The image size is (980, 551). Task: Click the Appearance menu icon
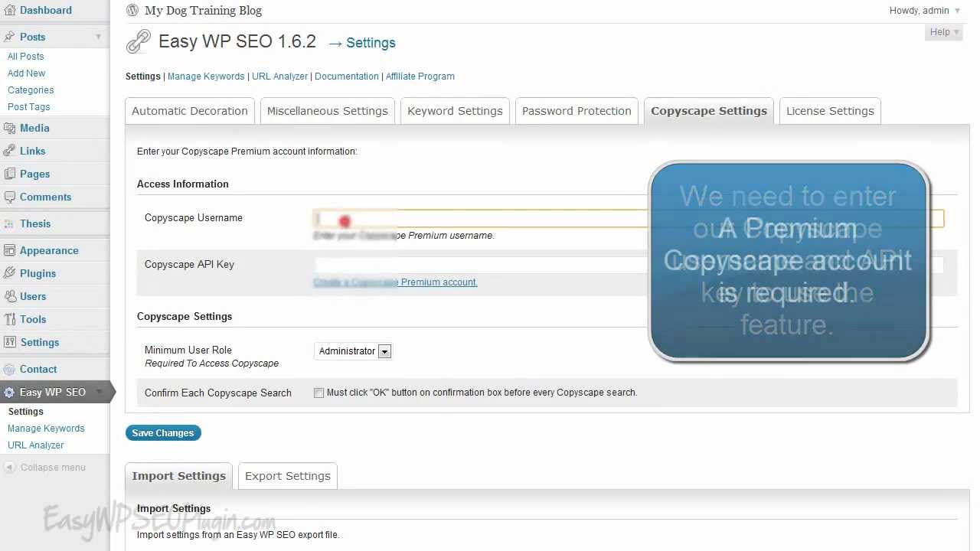click(9, 250)
